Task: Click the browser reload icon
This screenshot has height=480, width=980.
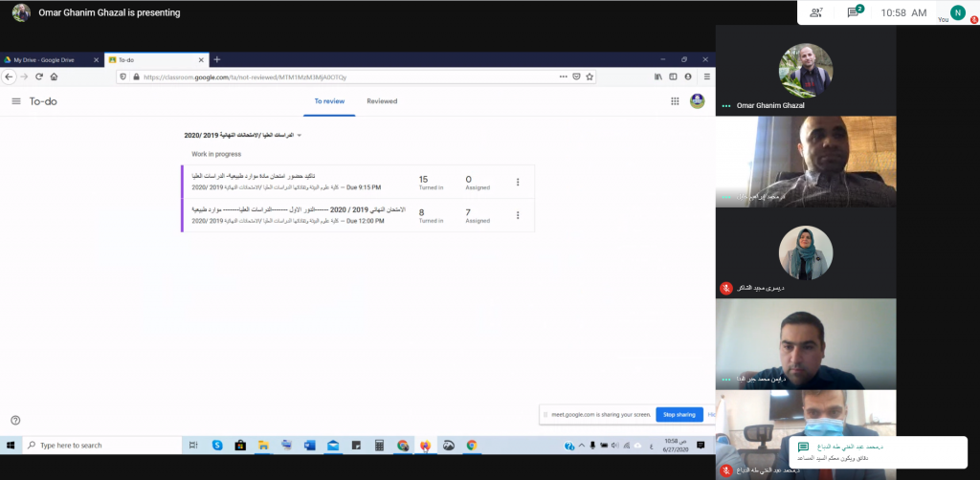Action: coord(39,76)
